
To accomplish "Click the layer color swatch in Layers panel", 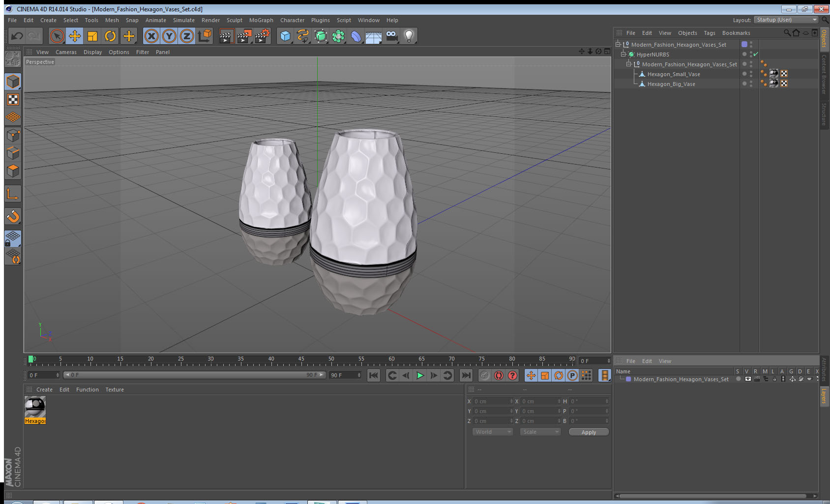I will (628, 379).
